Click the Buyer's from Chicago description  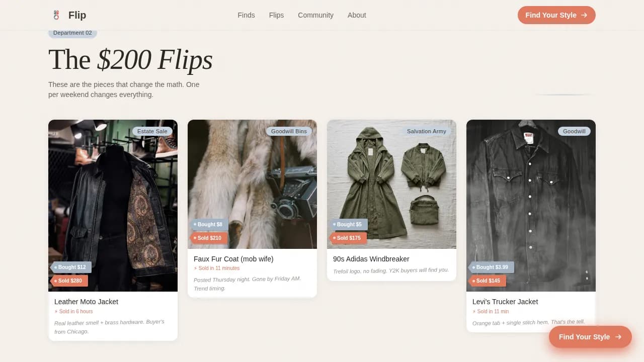tap(109, 327)
